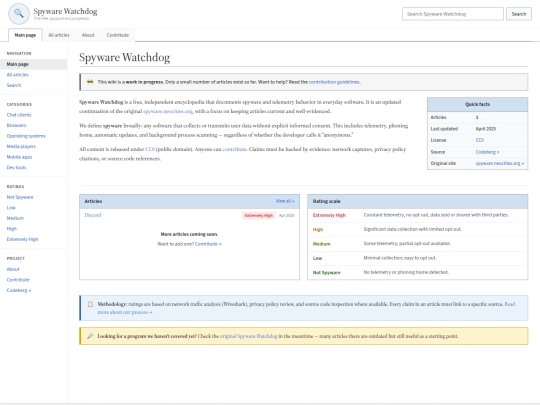
Task: Browse the Operating systems category
Action: 26,136
